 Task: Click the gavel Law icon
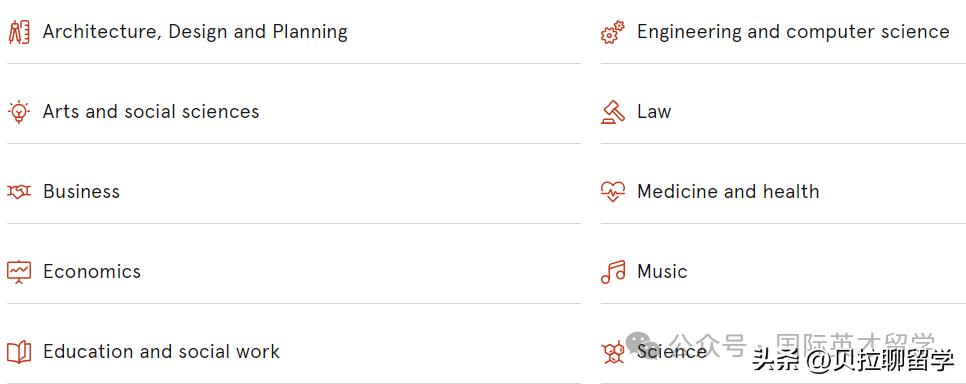[612, 112]
